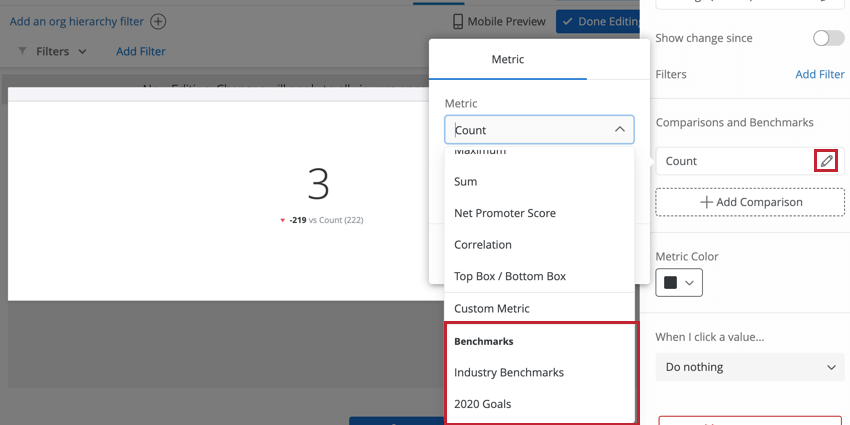The image size is (850, 425).
Task: Select Sum from the metric list
Action: pyautogui.click(x=539, y=182)
